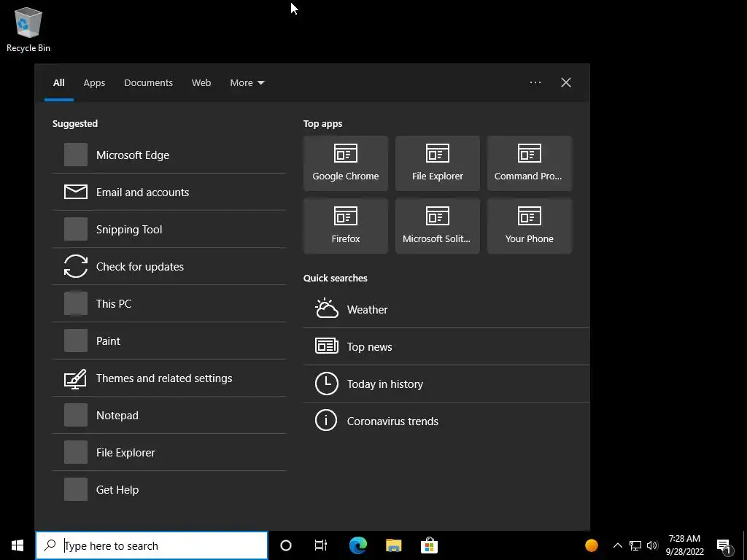Open File Explorer top app tile
Image resolution: width=747 pixels, height=560 pixels.
coord(438,163)
